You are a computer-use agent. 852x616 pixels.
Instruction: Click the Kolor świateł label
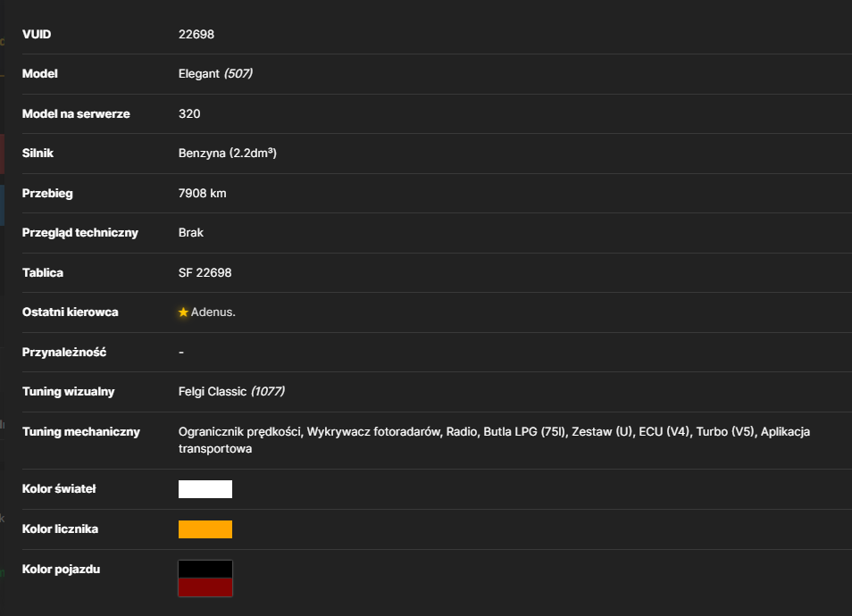point(59,489)
